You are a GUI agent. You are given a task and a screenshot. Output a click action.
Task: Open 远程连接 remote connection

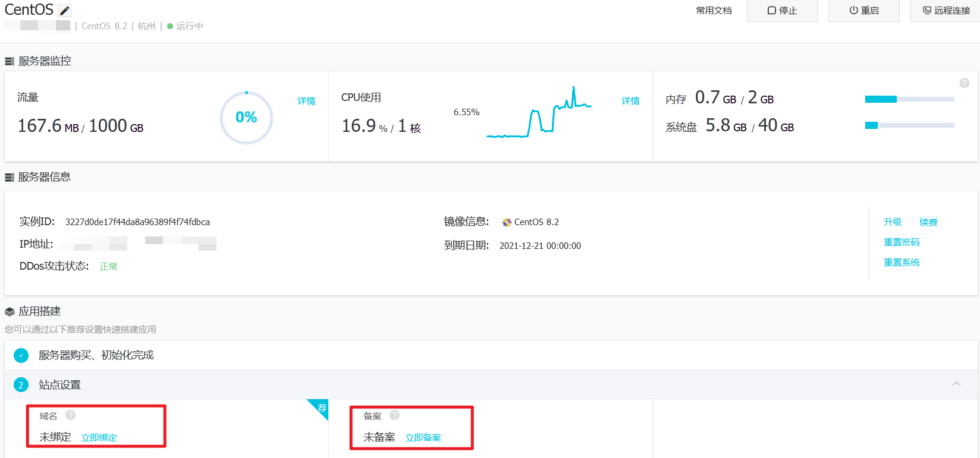[x=946, y=11]
